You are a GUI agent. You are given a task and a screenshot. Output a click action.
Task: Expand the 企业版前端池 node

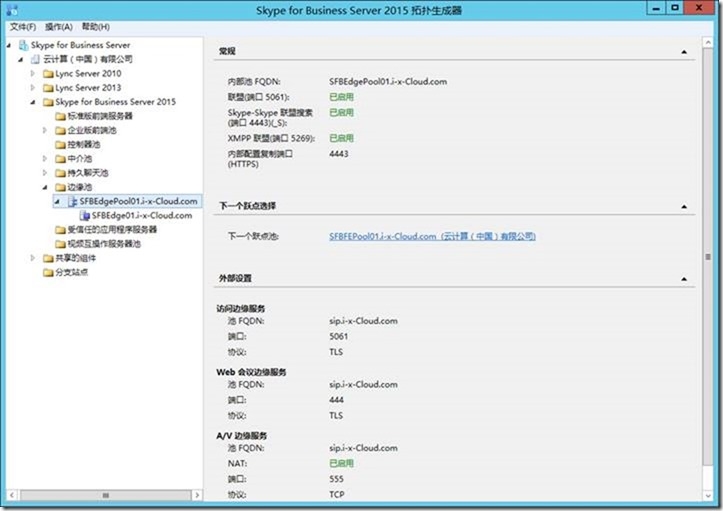[x=45, y=131]
